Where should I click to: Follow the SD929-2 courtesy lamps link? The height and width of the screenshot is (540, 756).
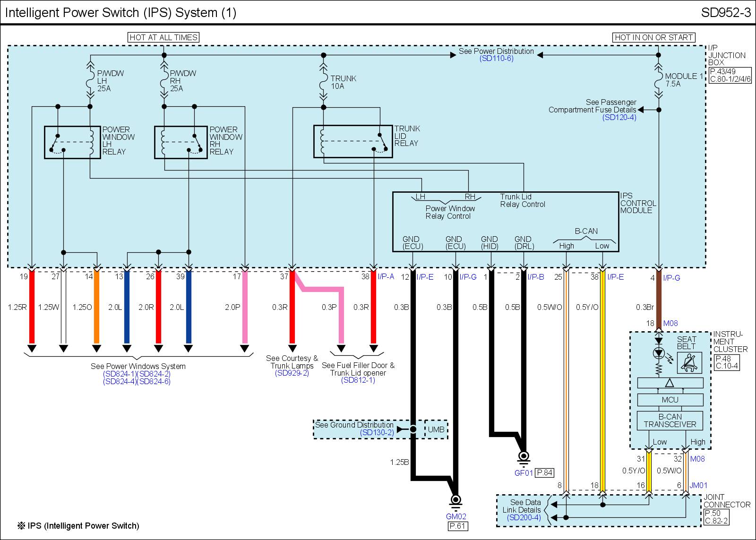point(292,373)
